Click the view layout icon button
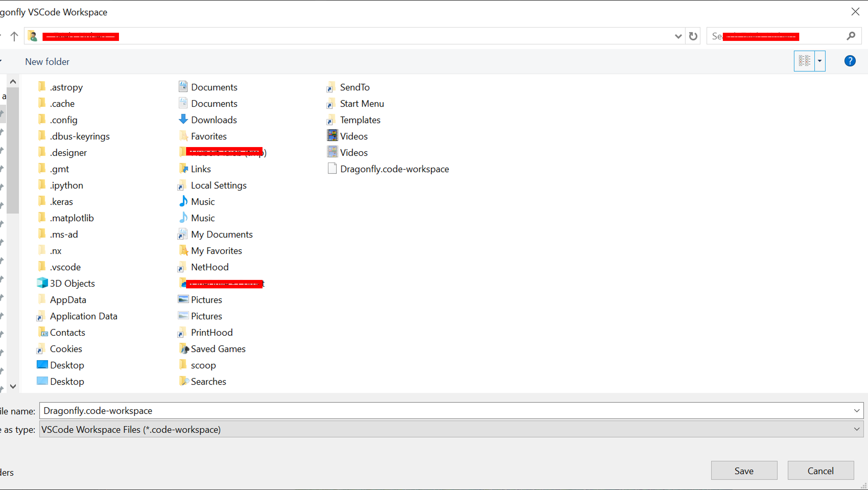Viewport: 868px width, 490px height. [804, 61]
